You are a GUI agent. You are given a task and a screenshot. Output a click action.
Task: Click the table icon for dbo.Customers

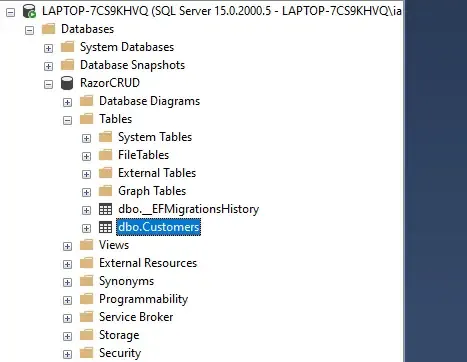pos(105,227)
